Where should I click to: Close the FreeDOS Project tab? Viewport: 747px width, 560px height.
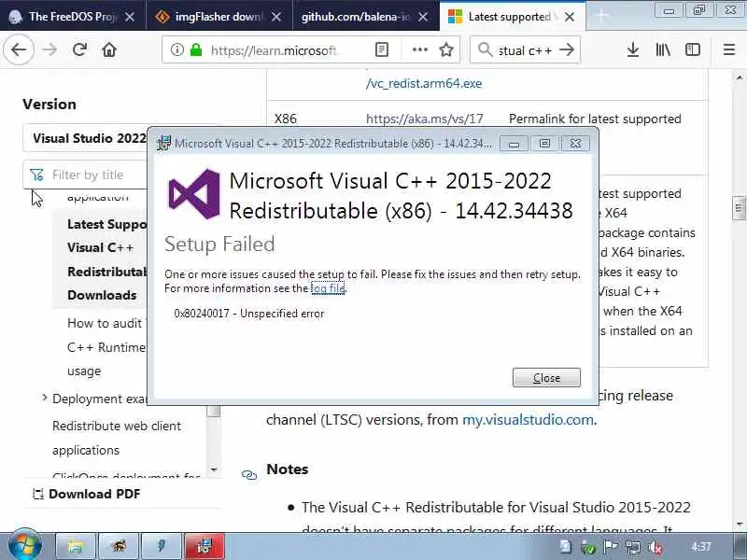pos(130,17)
